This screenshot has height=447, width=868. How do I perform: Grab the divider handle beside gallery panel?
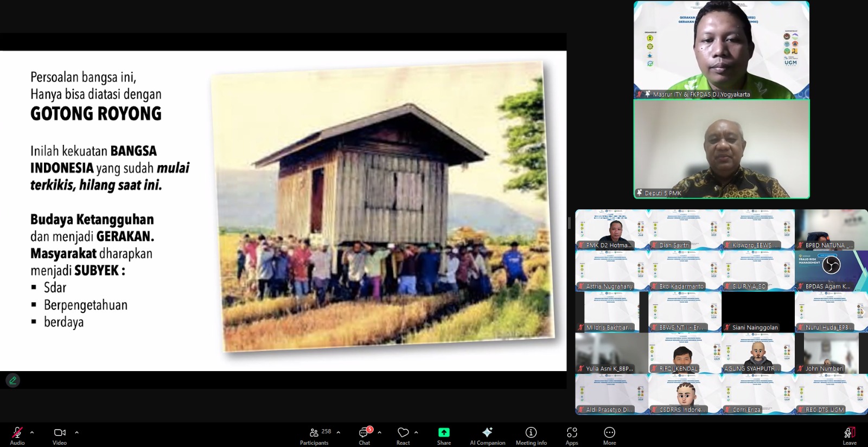pyautogui.click(x=569, y=222)
